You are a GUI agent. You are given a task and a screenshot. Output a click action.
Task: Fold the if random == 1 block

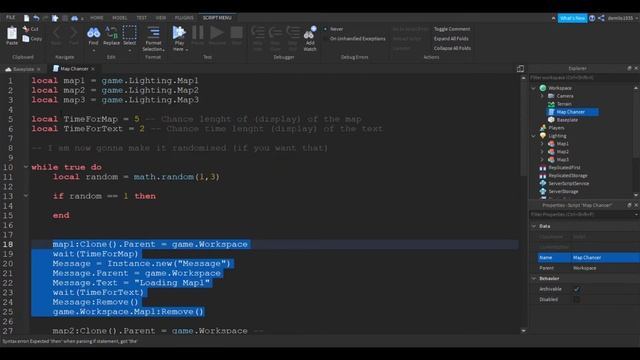coord(26,196)
